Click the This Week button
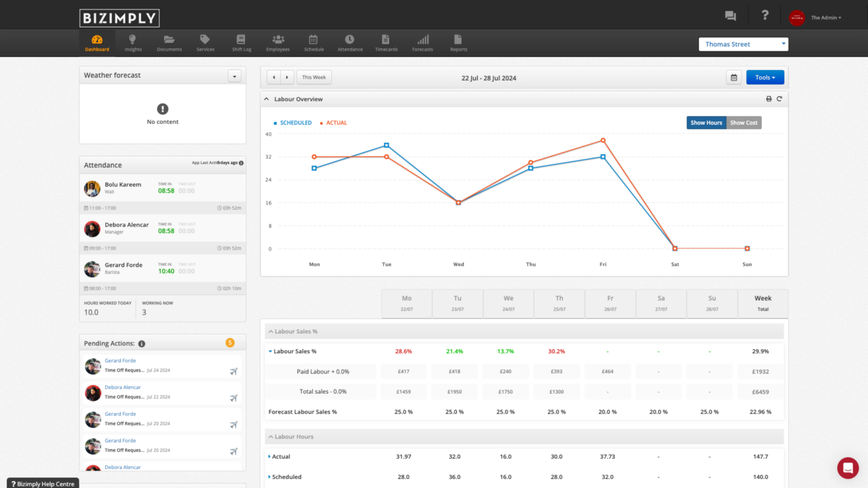The width and height of the screenshot is (868, 488). tap(314, 77)
